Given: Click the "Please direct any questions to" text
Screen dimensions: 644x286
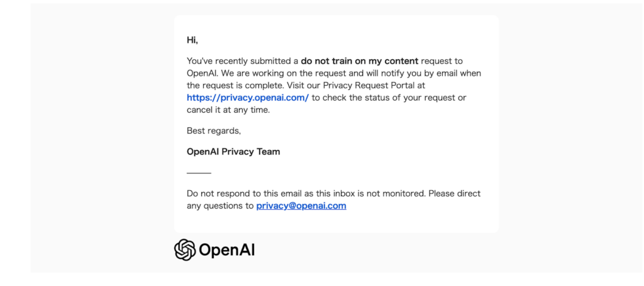Looking at the screenshot, I should 454,193.
